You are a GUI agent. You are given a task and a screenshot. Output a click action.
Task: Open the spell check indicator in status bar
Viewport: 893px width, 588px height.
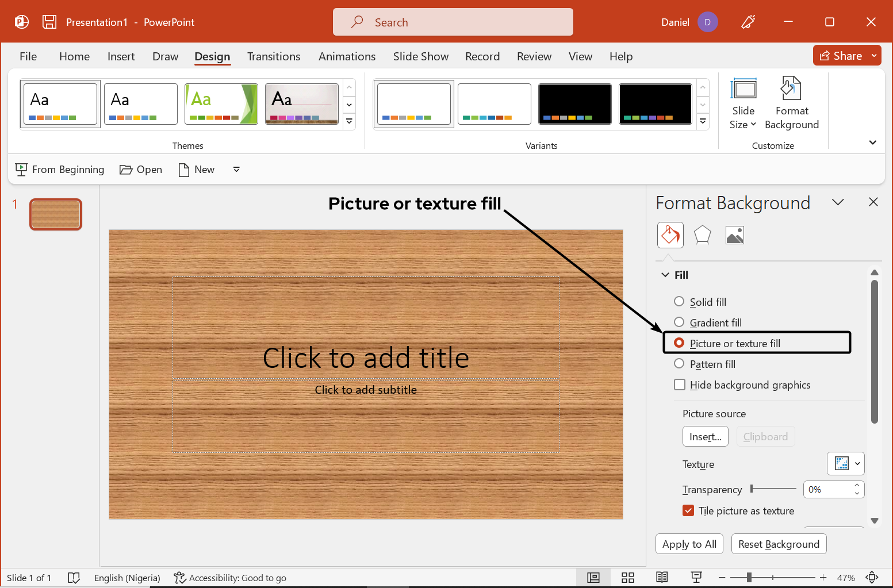(74, 577)
